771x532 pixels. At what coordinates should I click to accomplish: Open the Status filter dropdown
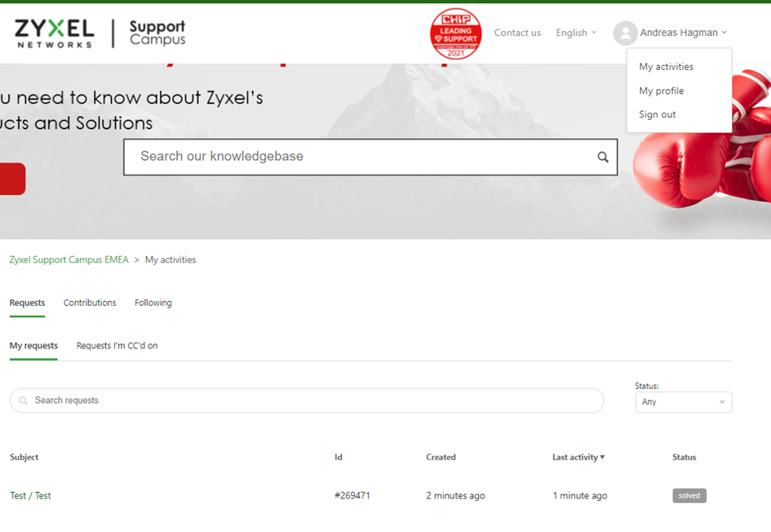coord(684,402)
